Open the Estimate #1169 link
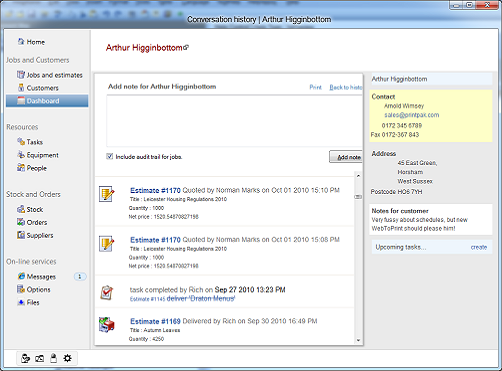Viewport: 502px width, 371px height. (155, 321)
